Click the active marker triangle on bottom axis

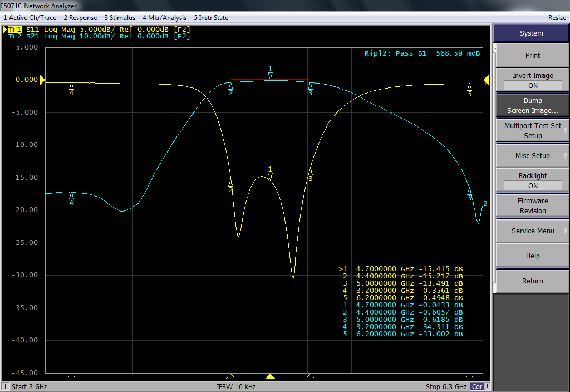pos(270,377)
